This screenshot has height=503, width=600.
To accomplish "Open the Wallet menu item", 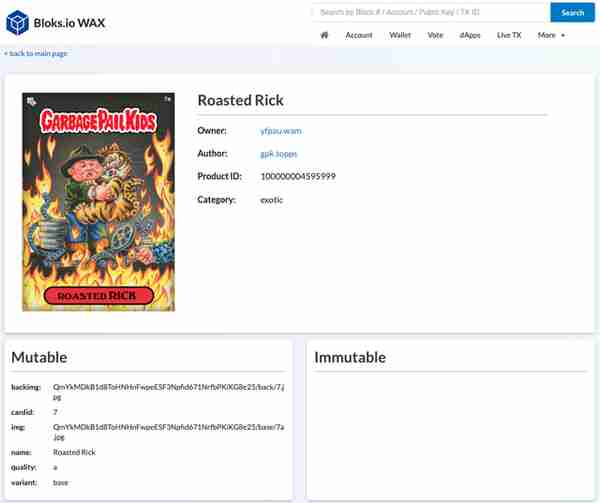I will [x=400, y=35].
